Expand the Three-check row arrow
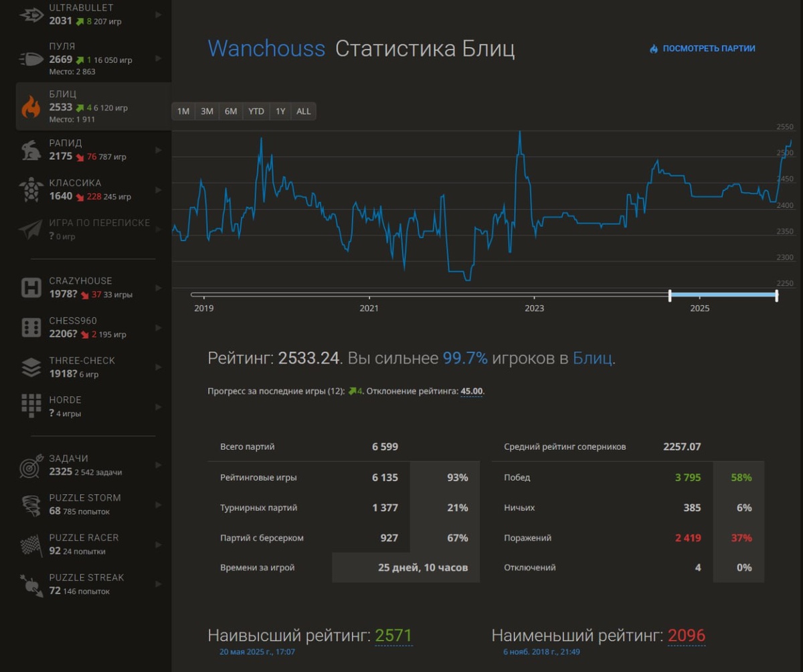 pyautogui.click(x=159, y=367)
